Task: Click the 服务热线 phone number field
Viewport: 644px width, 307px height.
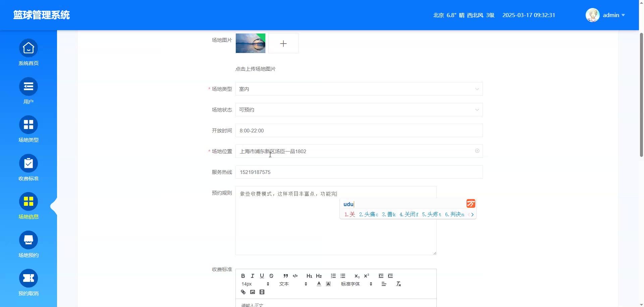Action: click(359, 172)
